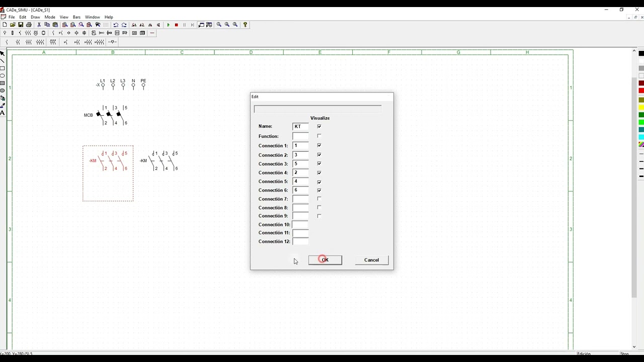
Task: Pick the bright red color swatch
Action: (x=641, y=90)
